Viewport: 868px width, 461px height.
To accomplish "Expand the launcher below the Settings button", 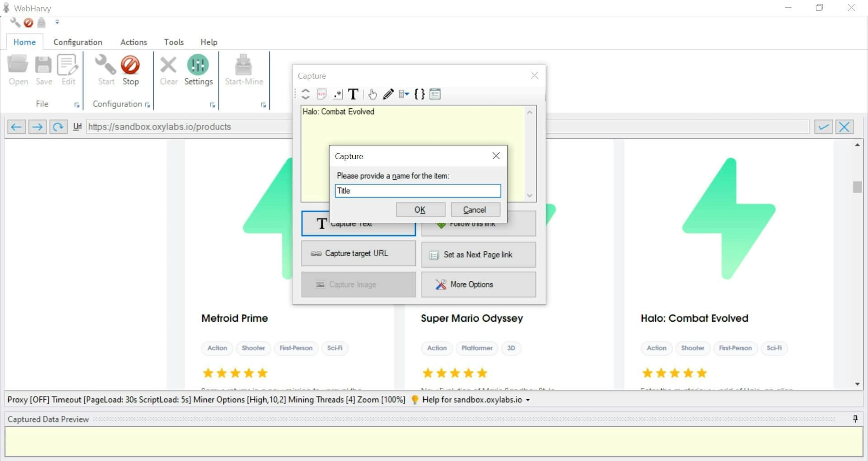I will click(212, 105).
